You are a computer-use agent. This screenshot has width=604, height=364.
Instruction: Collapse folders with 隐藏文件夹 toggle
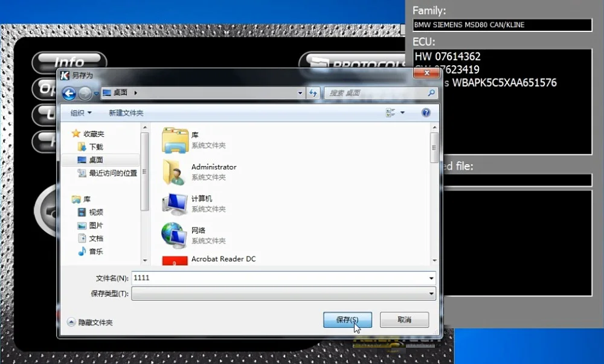pyautogui.click(x=90, y=322)
